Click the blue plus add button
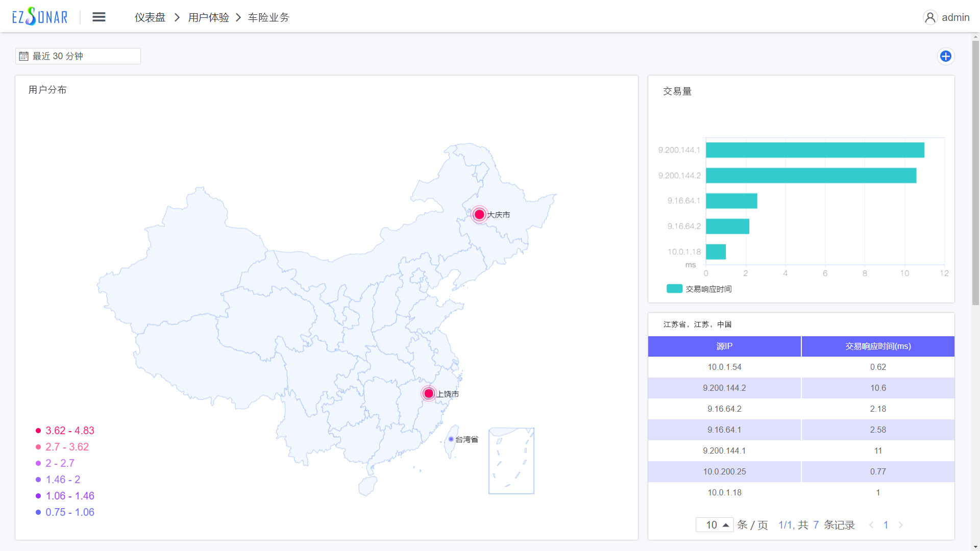The height and width of the screenshot is (551, 980). [x=945, y=56]
